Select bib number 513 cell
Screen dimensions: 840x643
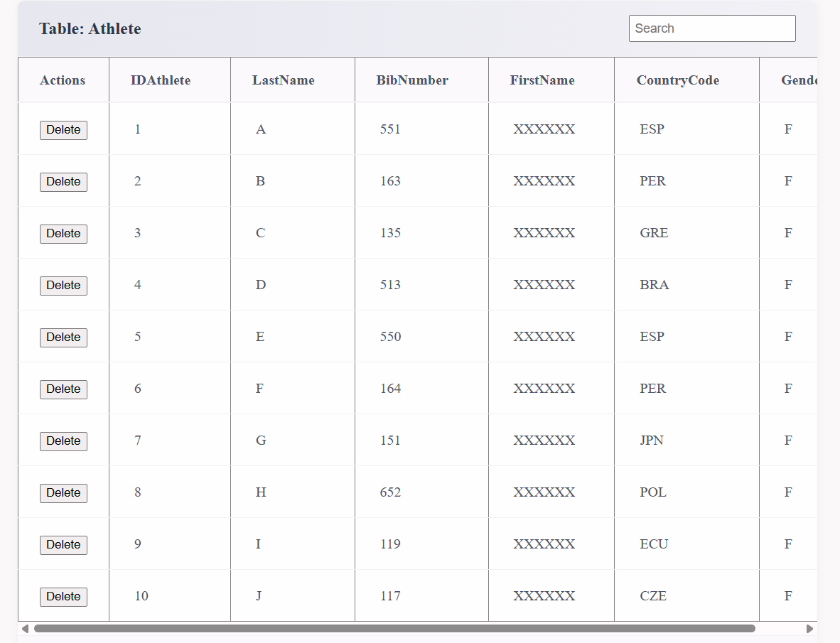tap(421, 285)
